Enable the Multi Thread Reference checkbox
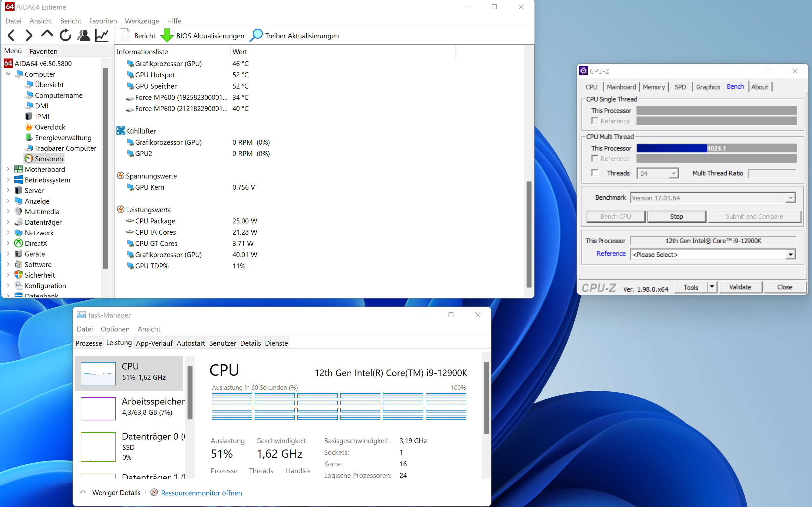This screenshot has width=812, height=507. tap(595, 158)
